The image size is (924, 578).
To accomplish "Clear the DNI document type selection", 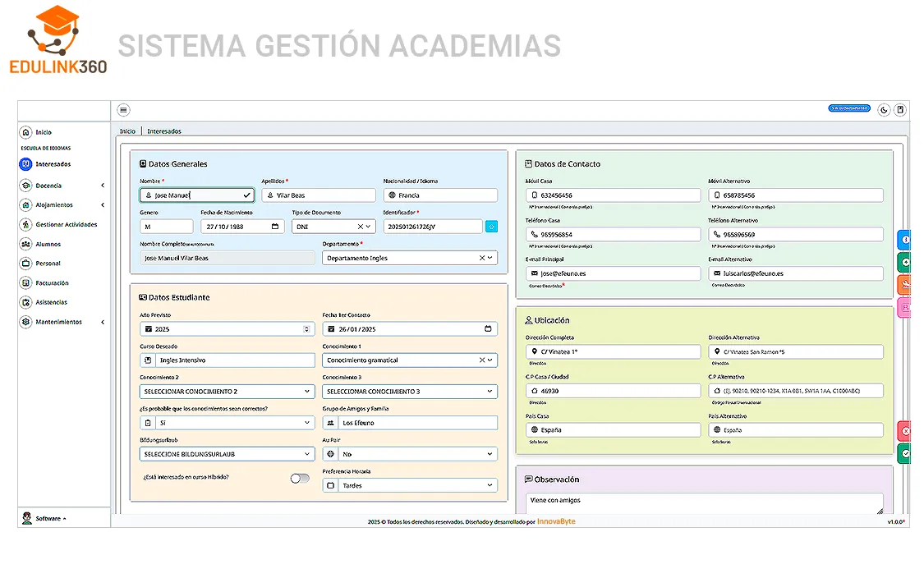I will pyautogui.click(x=360, y=227).
